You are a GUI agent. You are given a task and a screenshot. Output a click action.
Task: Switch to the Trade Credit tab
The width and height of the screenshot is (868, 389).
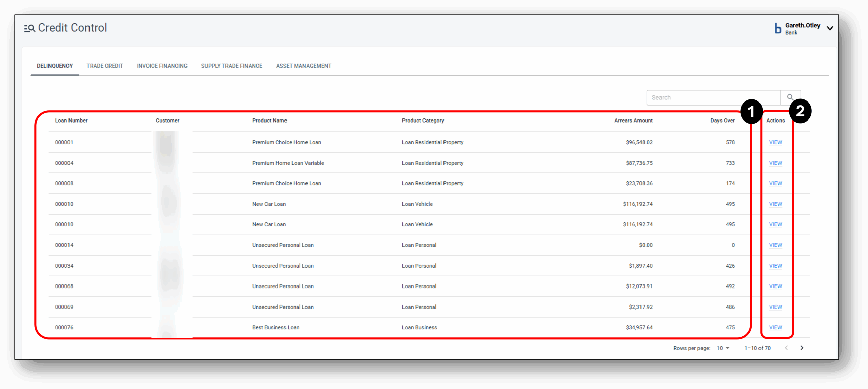point(105,66)
